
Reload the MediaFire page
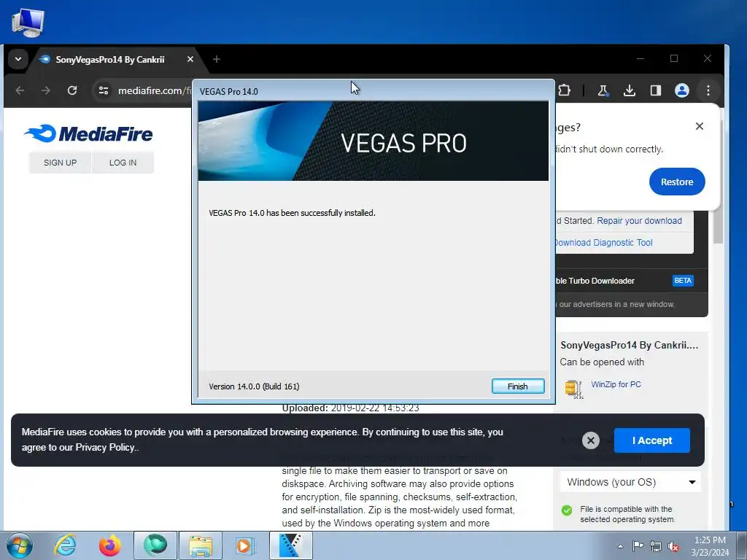72,90
